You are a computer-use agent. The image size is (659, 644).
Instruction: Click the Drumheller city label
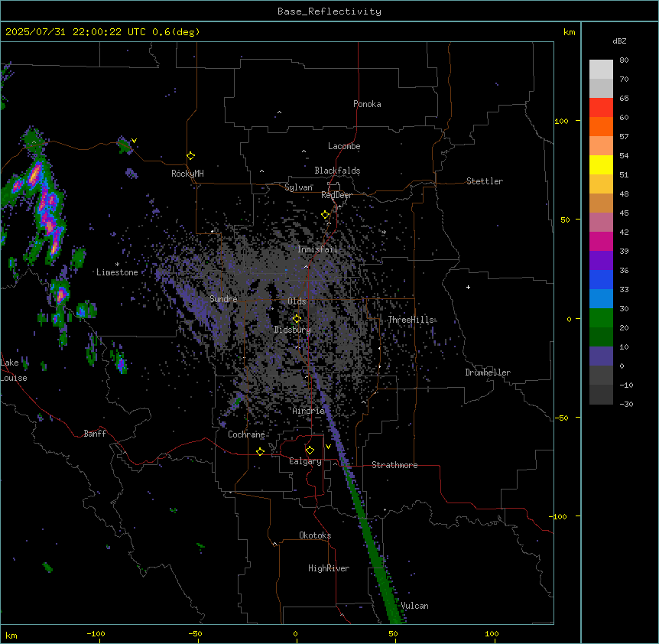[x=488, y=372]
